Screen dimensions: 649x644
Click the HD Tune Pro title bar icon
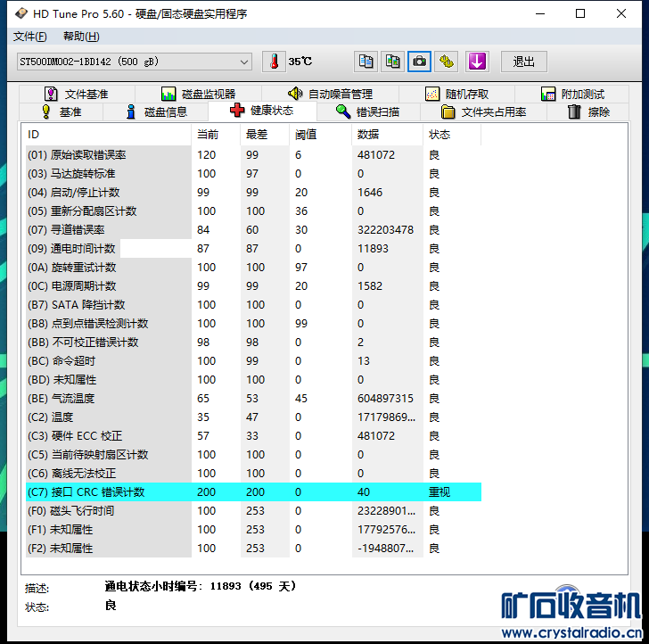pyautogui.click(x=21, y=13)
